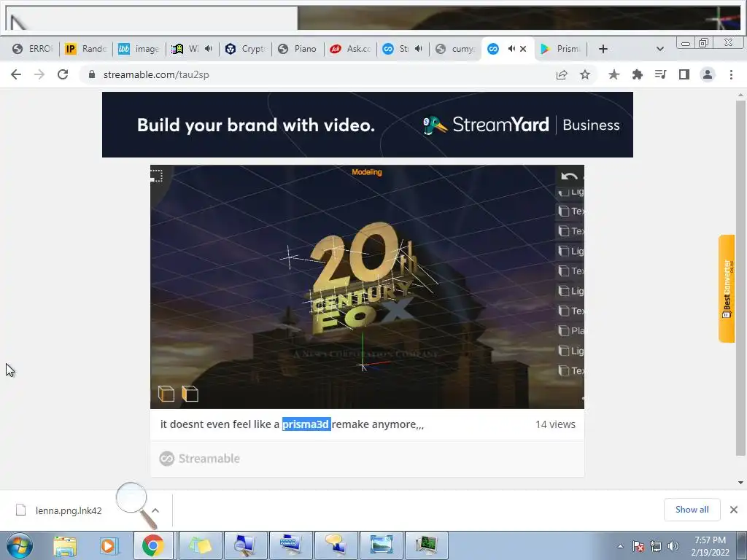Open the Action Center flag icon
The image size is (747, 560).
click(638, 546)
